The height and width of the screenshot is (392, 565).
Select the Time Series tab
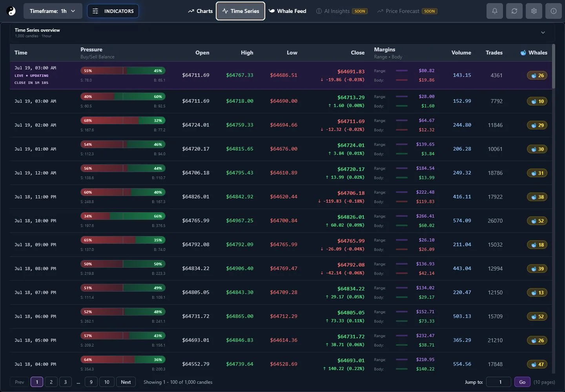click(241, 11)
